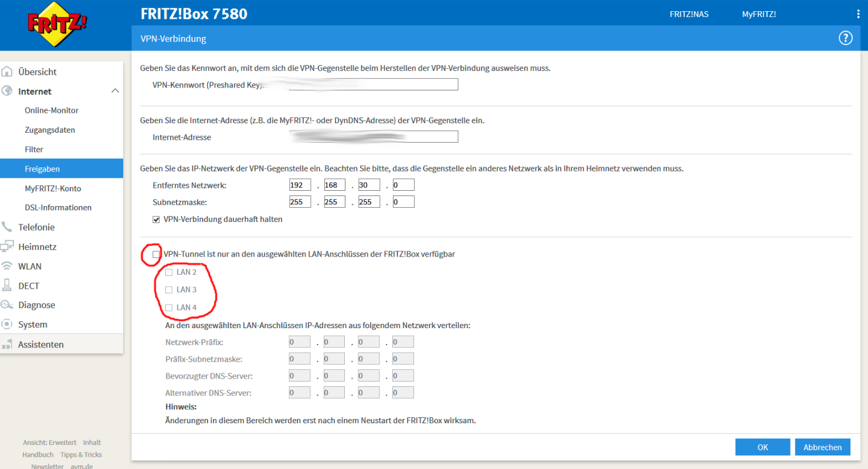Click the WLAN wifi icon
This screenshot has width=868, height=469.
click(x=7, y=266)
